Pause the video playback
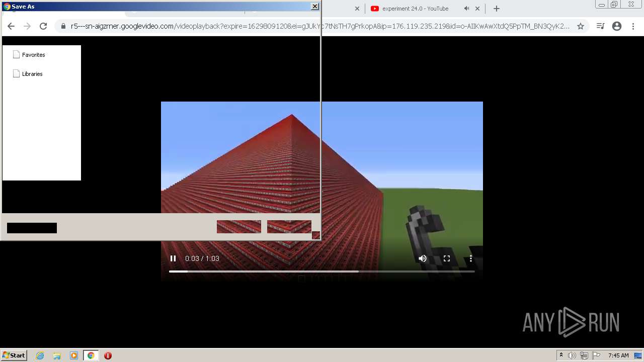The height and width of the screenshot is (362, 644). point(173,258)
